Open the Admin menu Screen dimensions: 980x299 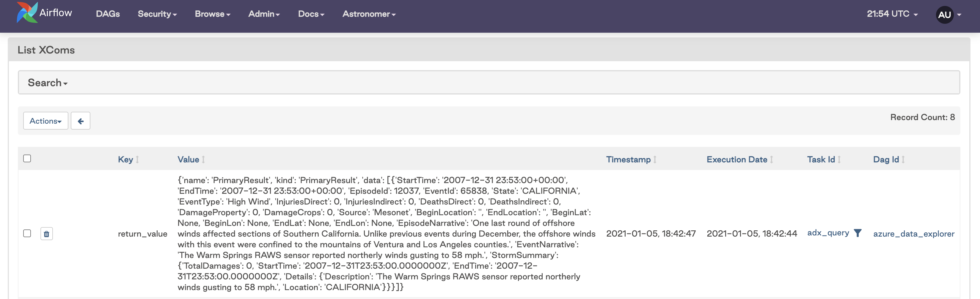pyautogui.click(x=264, y=14)
